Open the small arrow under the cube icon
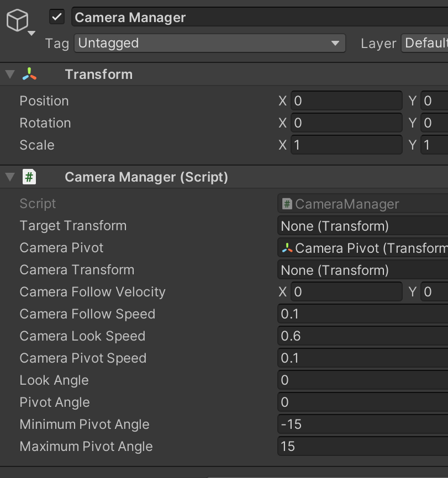448x478 pixels. (31, 33)
